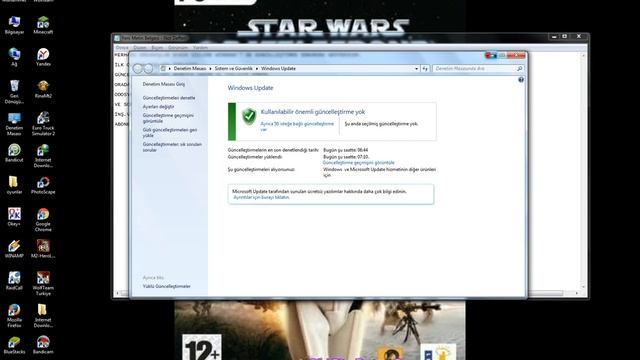The height and width of the screenshot is (360, 640).
Task: Launch the Yandex browser shortcut
Action: click(43, 57)
